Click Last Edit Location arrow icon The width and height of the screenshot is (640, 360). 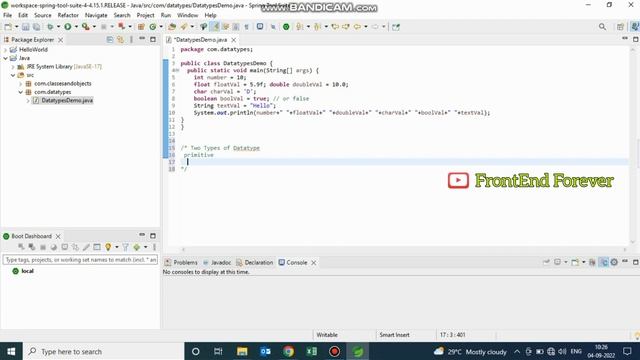tap(335, 27)
